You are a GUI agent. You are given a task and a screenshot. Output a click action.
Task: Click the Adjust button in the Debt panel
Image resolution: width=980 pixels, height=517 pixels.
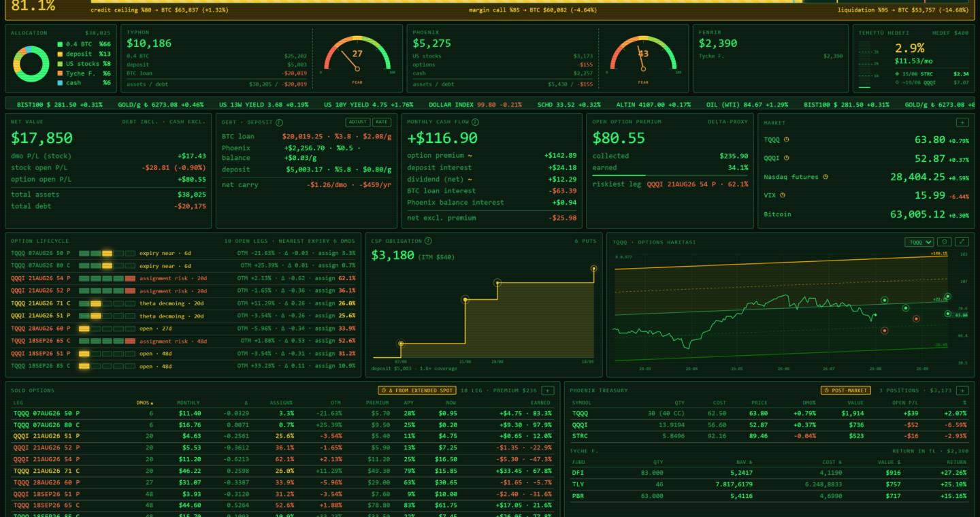click(357, 122)
